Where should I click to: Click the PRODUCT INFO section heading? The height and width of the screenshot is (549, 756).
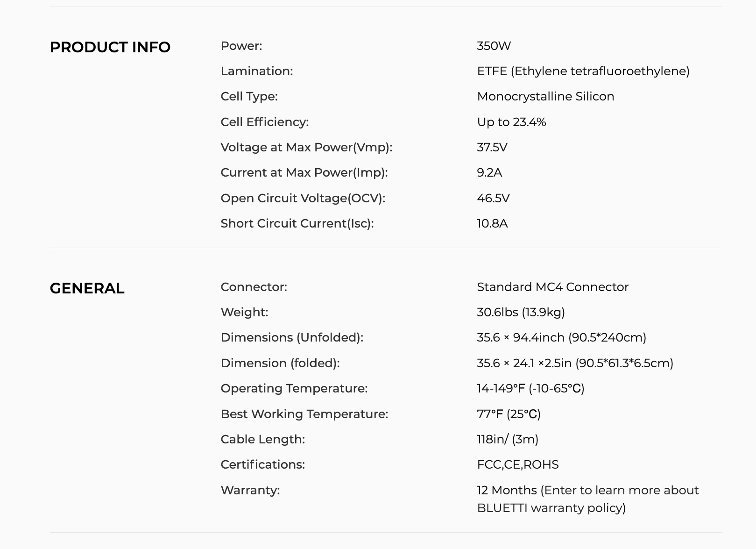[110, 47]
